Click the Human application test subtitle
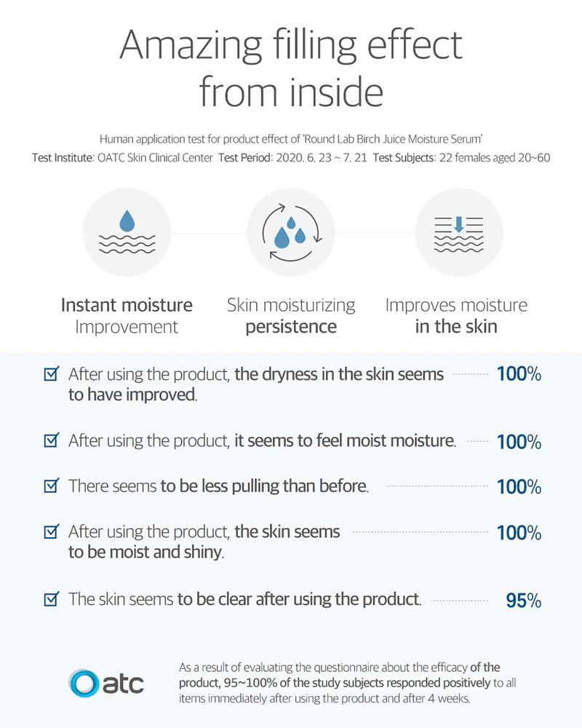Screen dimensions: 582x728 (x=291, y=138)
